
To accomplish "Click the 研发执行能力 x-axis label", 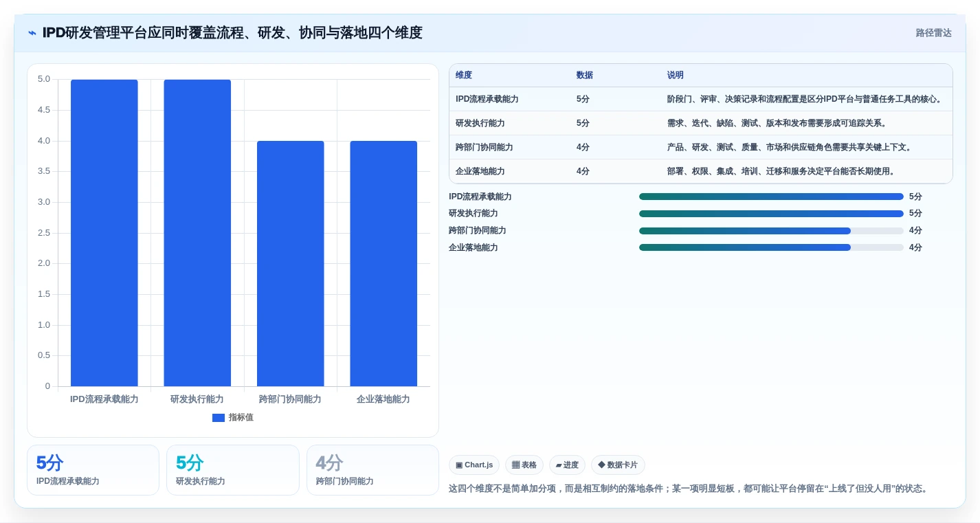I will (197, 399).
